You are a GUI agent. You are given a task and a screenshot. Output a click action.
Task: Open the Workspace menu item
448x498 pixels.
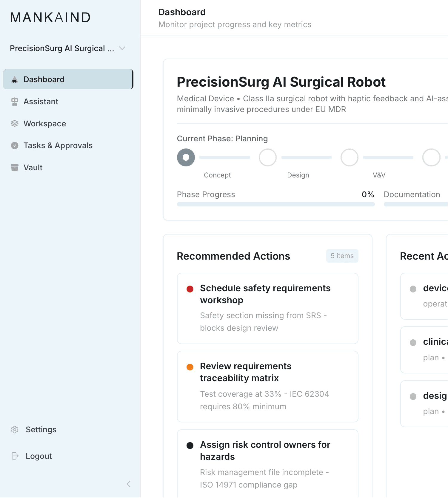45,124
